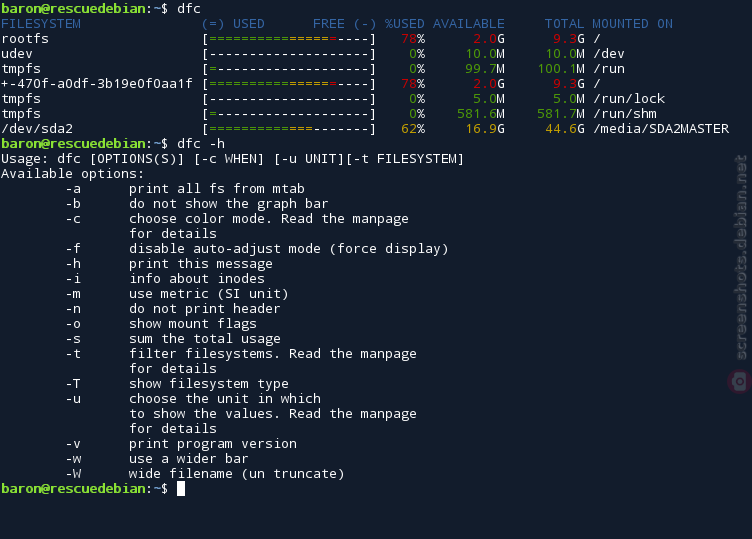Click the -s sum total usage option
The image size is (752, 539).
click(173, 339)
